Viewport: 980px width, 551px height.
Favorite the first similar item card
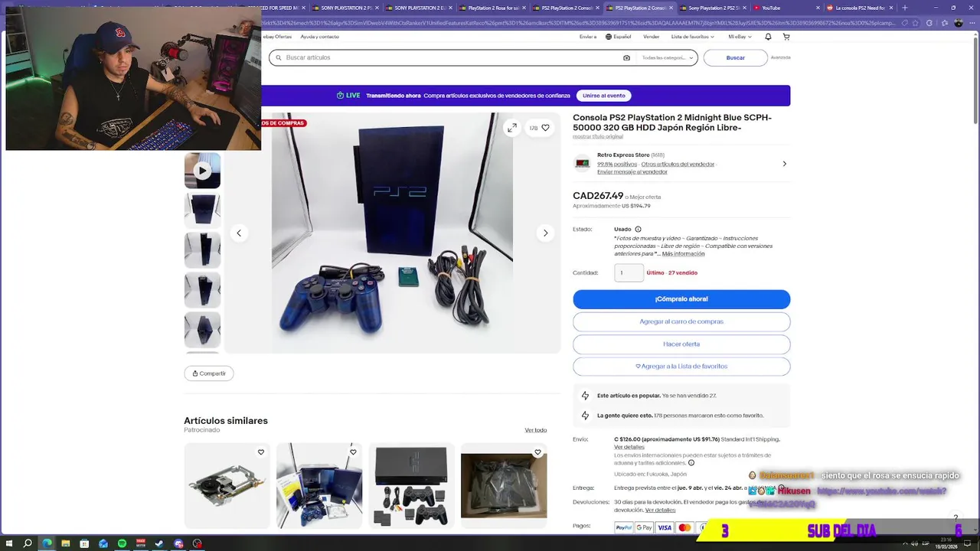tap(260, 452)
